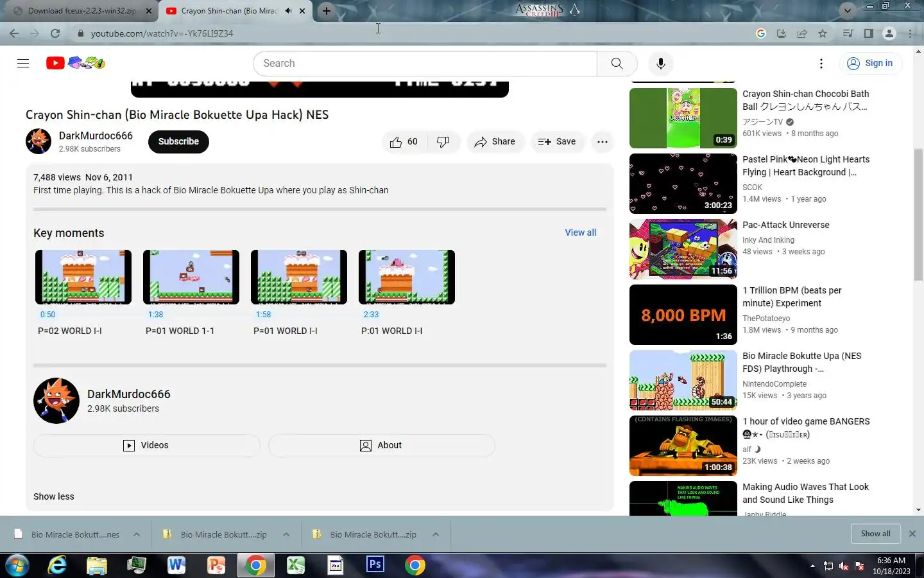Reload the YouTube page

click(55, 33)
